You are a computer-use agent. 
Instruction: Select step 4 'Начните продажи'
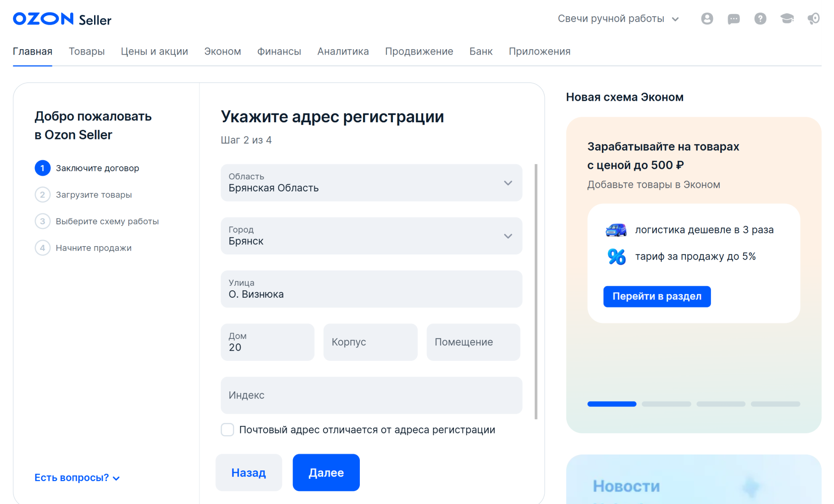point(94,248)
